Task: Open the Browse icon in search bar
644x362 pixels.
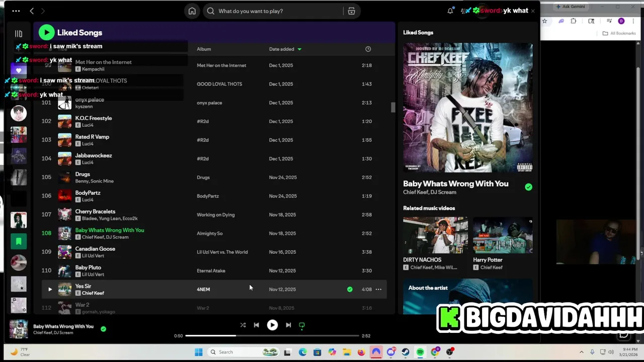Action: coord(351,11)
